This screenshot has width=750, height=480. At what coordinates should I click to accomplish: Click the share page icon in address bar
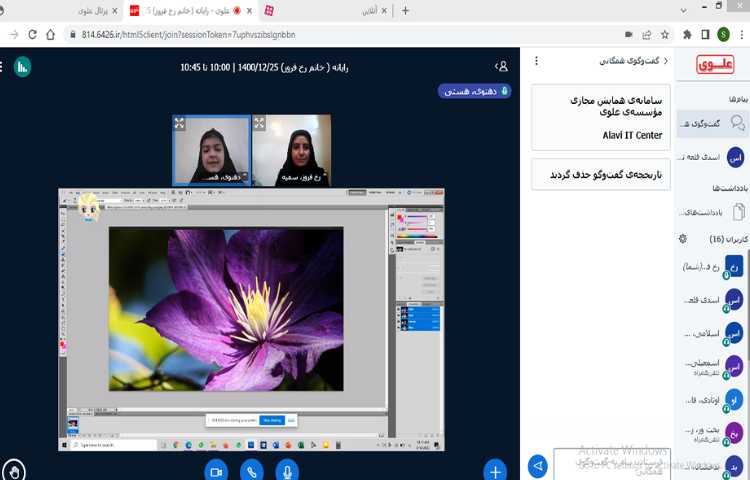[647, 34]
